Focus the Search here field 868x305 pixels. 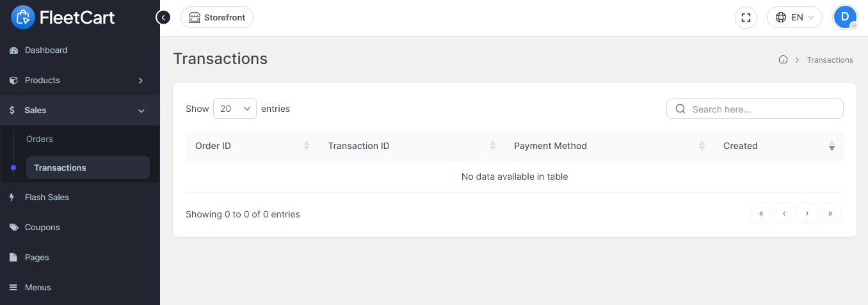pyautogui.click(x=755, y=109)
